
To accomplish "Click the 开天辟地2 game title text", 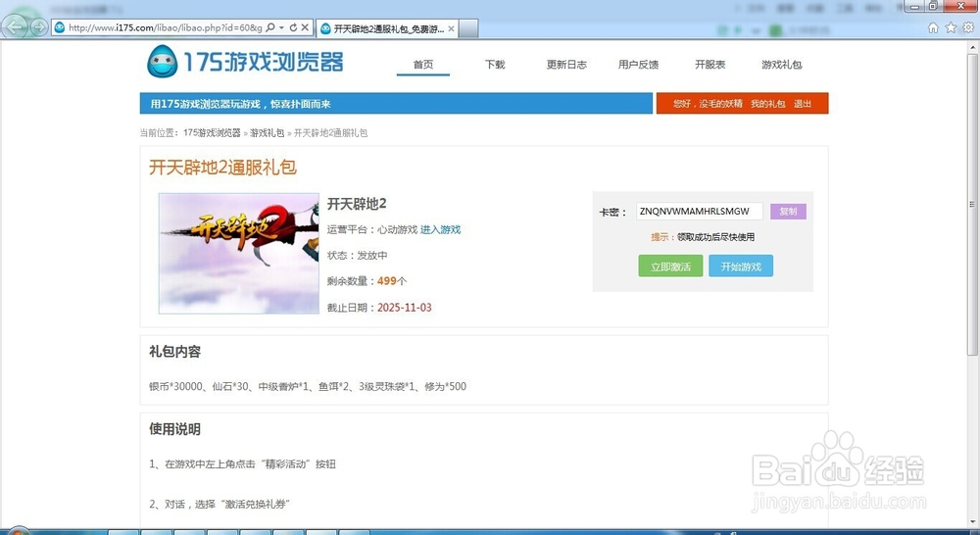I will click(357, 204).
